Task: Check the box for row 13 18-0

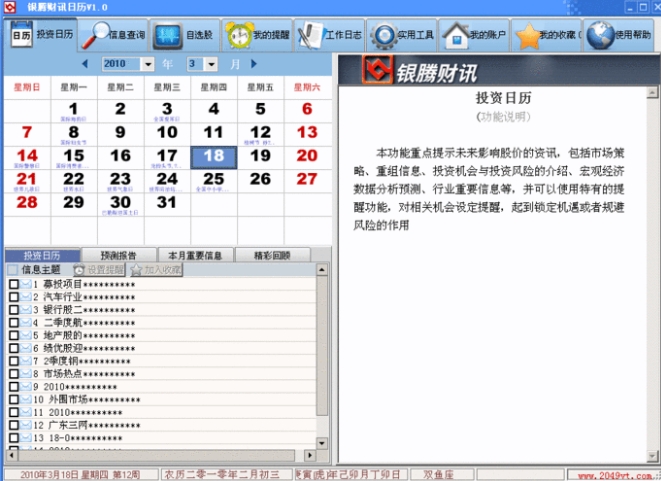Action: (x=13, y=438)
